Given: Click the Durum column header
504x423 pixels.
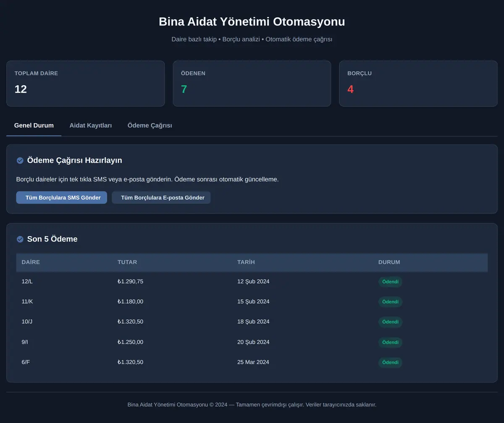Looking at the screenshot, I should click(389, 262).
